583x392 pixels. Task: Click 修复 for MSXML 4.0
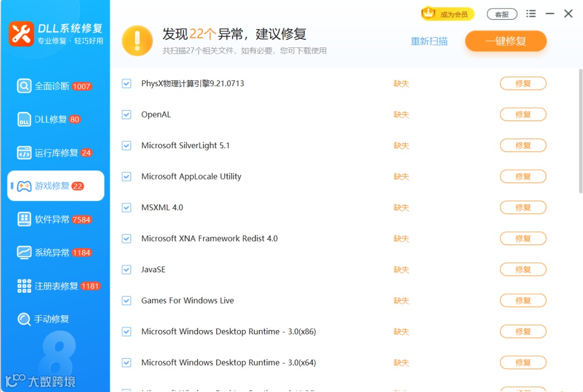(523, 208)
